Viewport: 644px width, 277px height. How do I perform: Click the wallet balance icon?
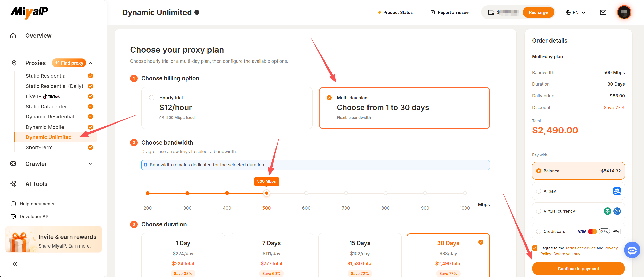click(491, 12)
